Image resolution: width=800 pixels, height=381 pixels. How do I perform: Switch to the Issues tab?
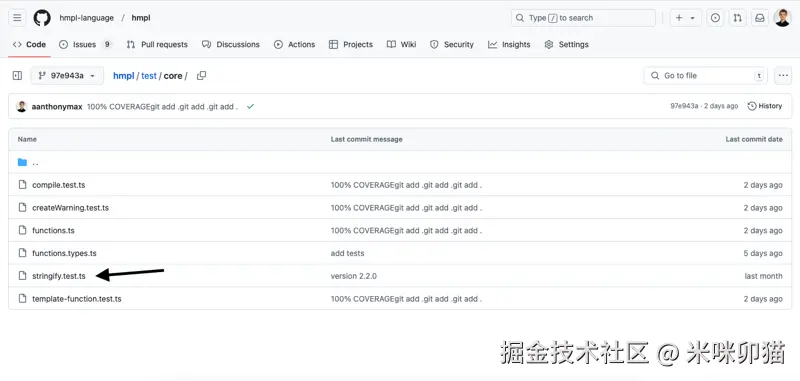pos(85,44)
